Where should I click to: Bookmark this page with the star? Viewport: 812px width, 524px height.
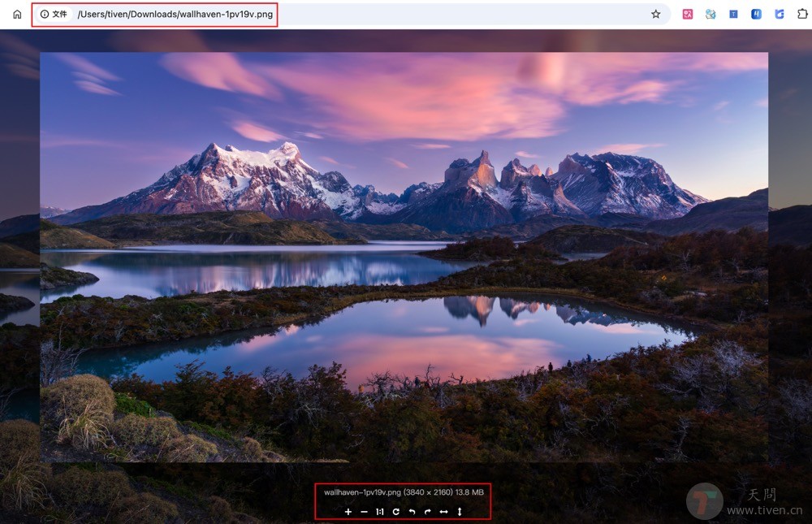pos(654,14)
